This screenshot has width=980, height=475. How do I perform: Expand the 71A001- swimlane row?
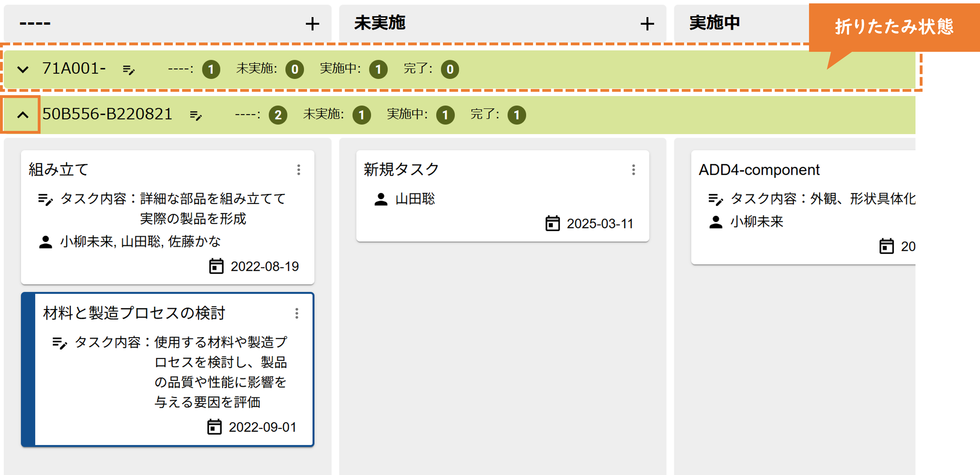click(23, 70)
